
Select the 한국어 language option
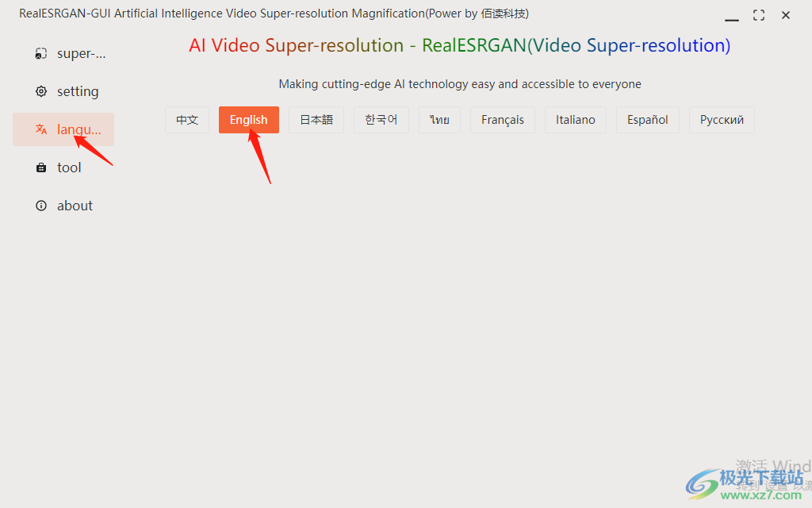pos(381,120)
